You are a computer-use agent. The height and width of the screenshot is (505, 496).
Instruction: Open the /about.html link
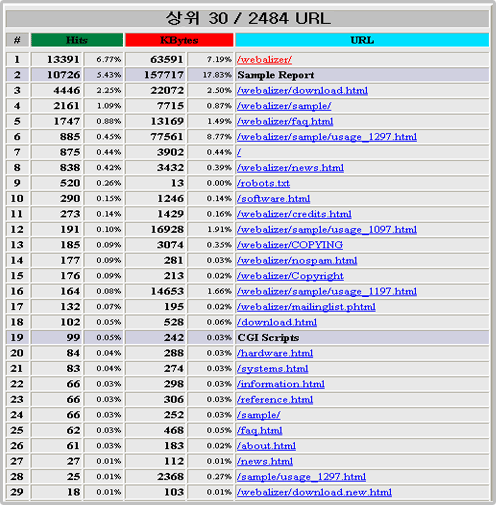(266, 446)
